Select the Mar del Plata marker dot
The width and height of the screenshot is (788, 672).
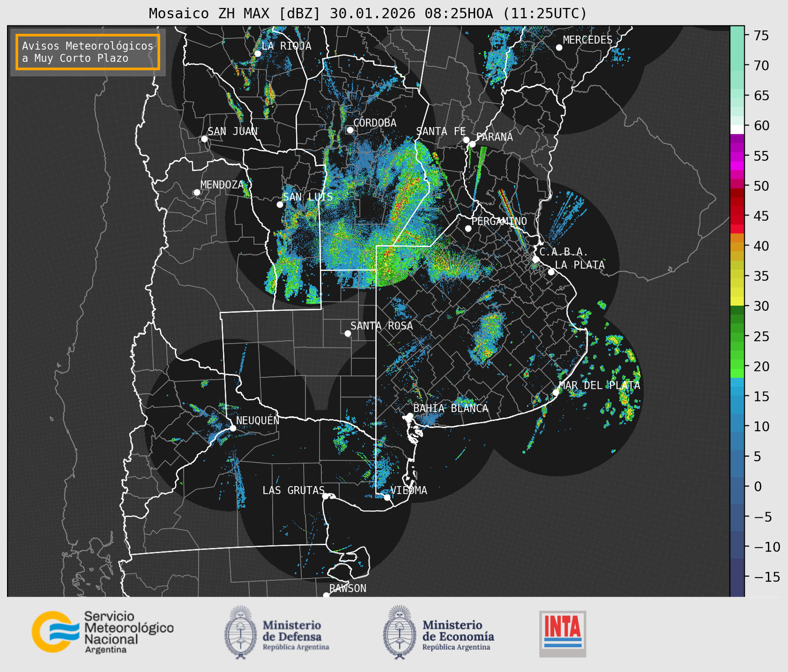tap(555, 393)
